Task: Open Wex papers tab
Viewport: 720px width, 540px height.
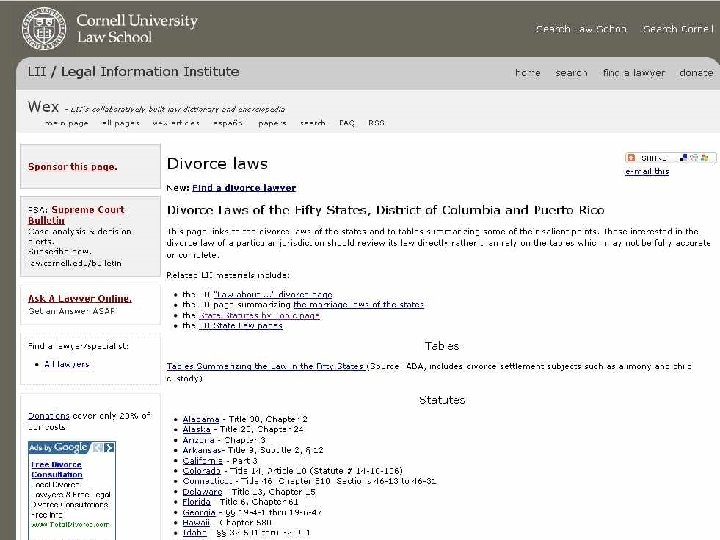Action: (x=272, y=123)
